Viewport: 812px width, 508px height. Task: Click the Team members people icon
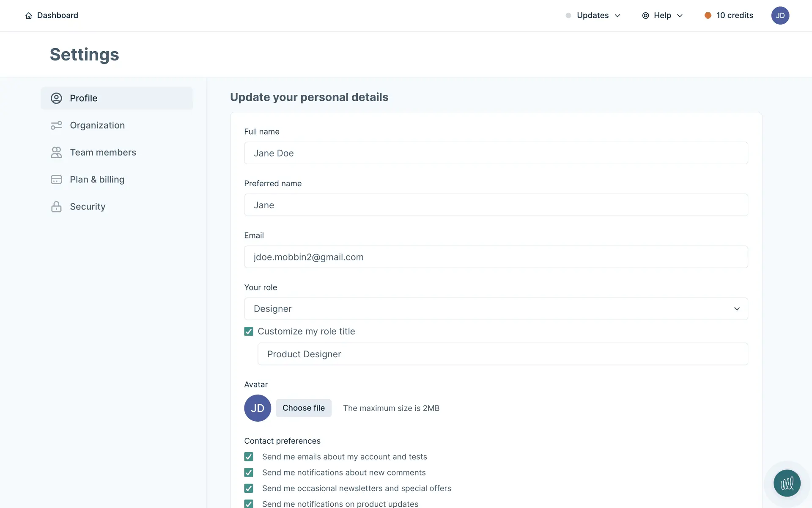coord(56,152)
